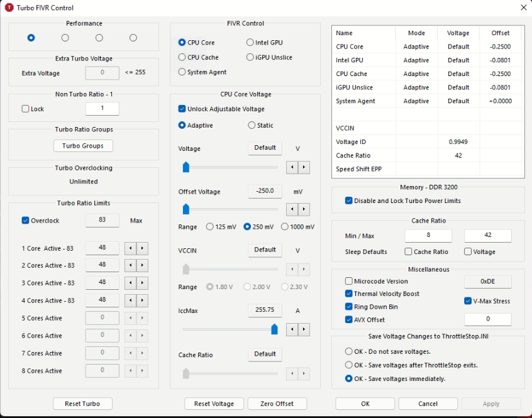Click the Voltage ID value 0.9949
This screenshot has width=532, height=418.
pos(458,141)
